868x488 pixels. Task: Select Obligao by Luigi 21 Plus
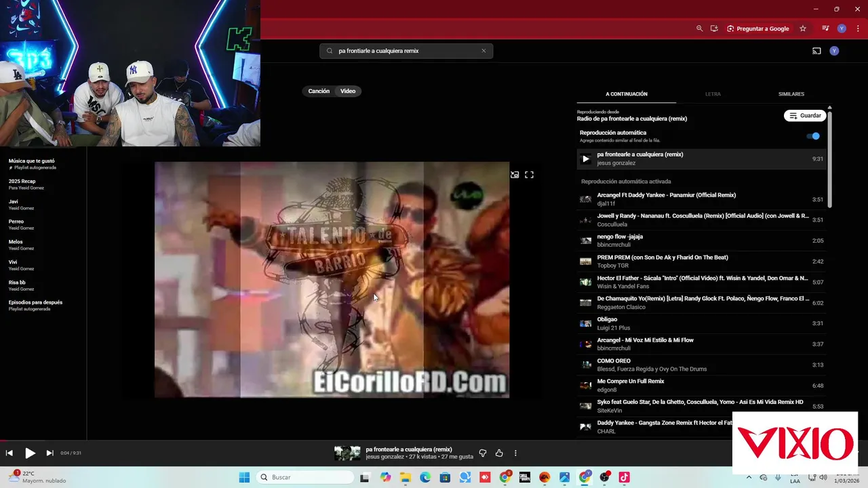pyautogui.click(x=702, y=323)
